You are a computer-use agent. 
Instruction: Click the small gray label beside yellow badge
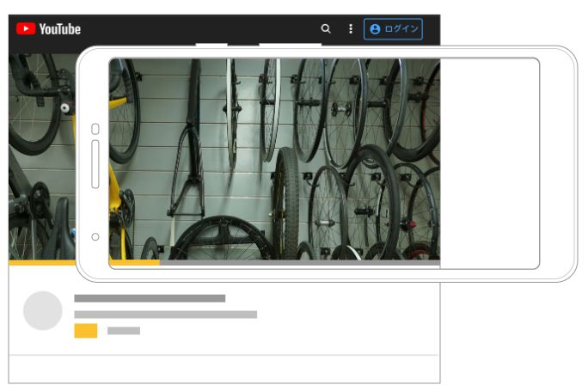click(124, 331)
